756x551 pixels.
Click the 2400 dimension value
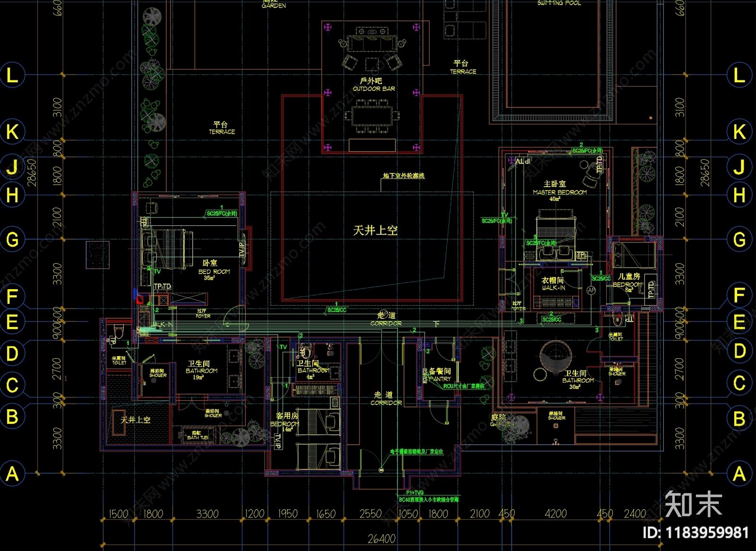[635, 514]
